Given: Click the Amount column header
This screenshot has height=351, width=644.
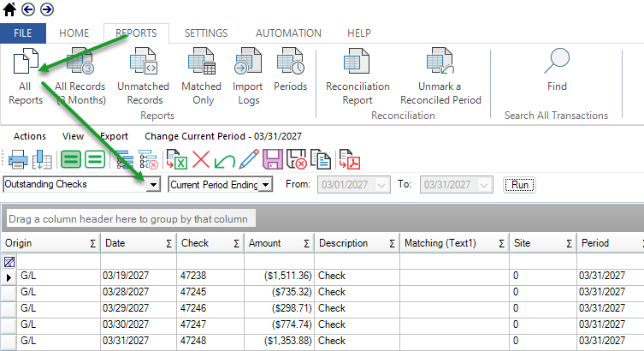Looking at the screenshot, I should coord(264,243).
